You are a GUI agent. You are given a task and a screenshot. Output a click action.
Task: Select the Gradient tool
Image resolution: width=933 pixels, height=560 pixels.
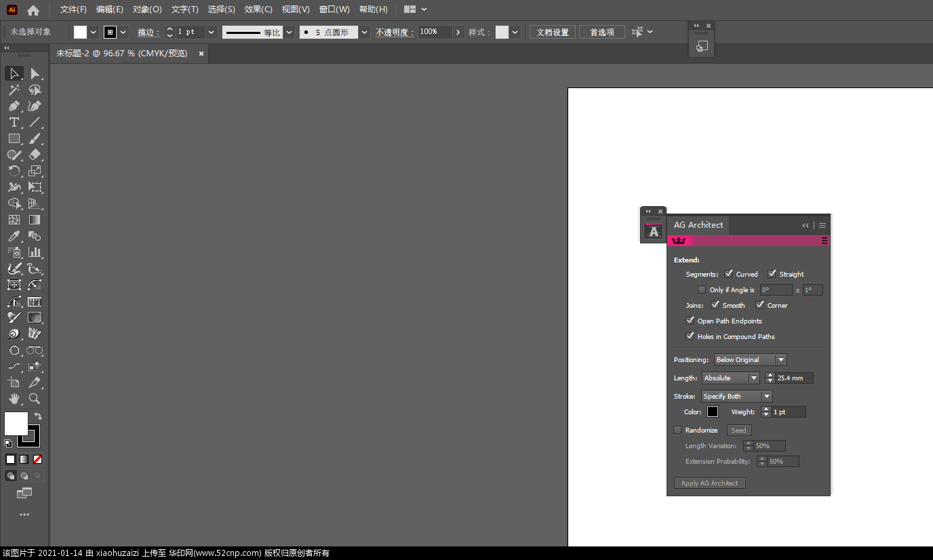pyautogui.click(x=35, y=220)
